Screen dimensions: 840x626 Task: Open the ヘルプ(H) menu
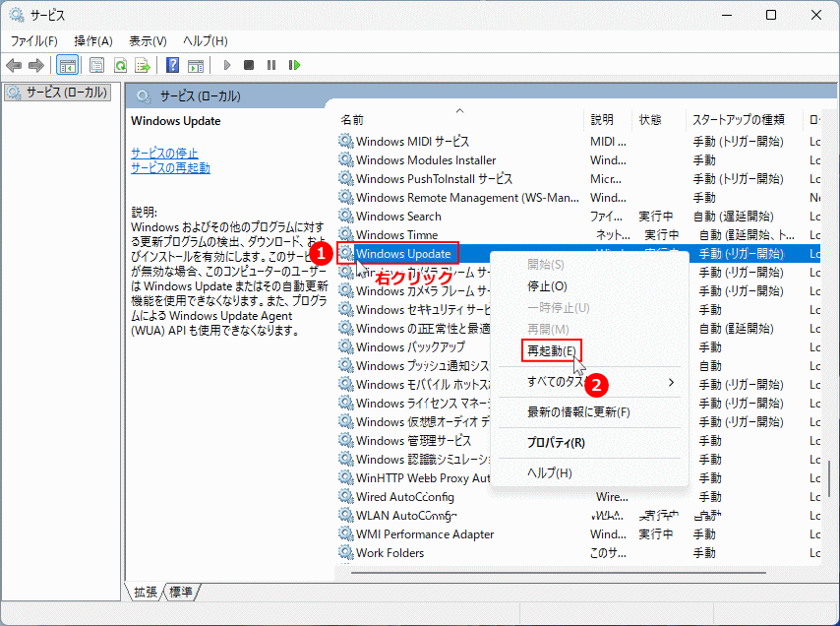pos(206,41)
